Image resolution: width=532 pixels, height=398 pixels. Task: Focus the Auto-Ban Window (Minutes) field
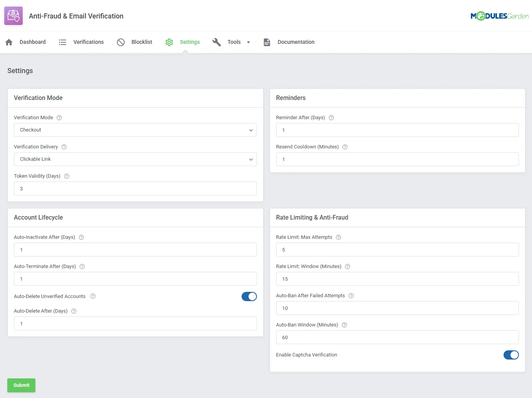pos(397,337)
